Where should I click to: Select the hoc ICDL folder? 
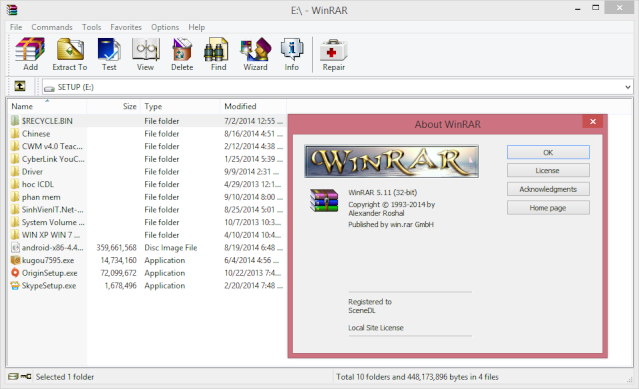37,184
